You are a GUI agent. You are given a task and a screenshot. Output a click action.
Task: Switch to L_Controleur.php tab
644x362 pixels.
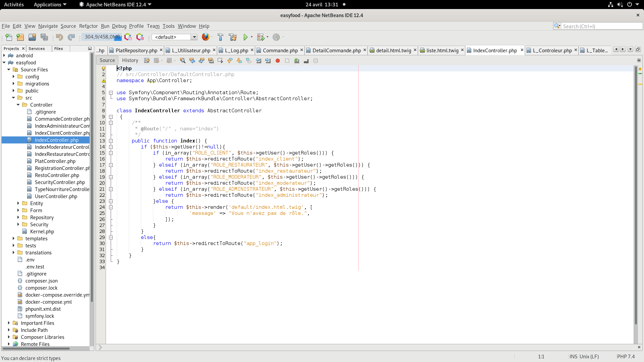(552, 50)
